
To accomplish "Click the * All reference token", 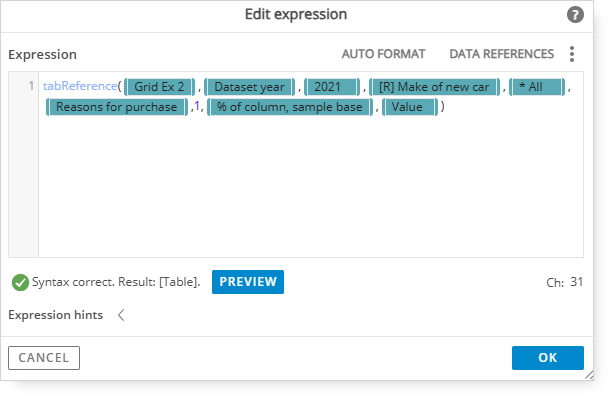I will [x=537, y=87].
